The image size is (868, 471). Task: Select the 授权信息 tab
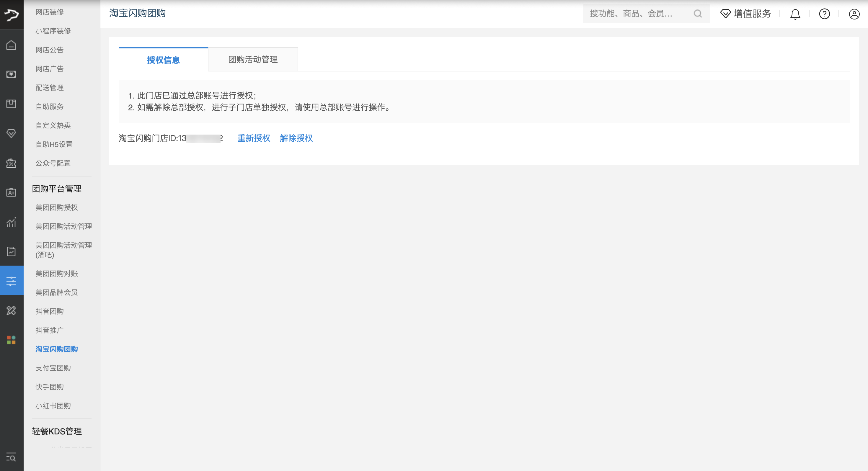pyautogui.click(x=163, y=60)
